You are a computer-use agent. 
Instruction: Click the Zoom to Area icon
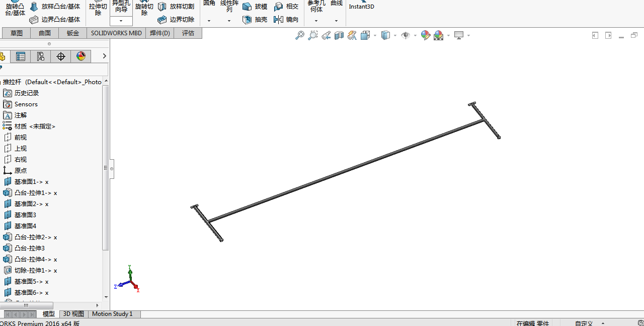[x=313, y=35]
